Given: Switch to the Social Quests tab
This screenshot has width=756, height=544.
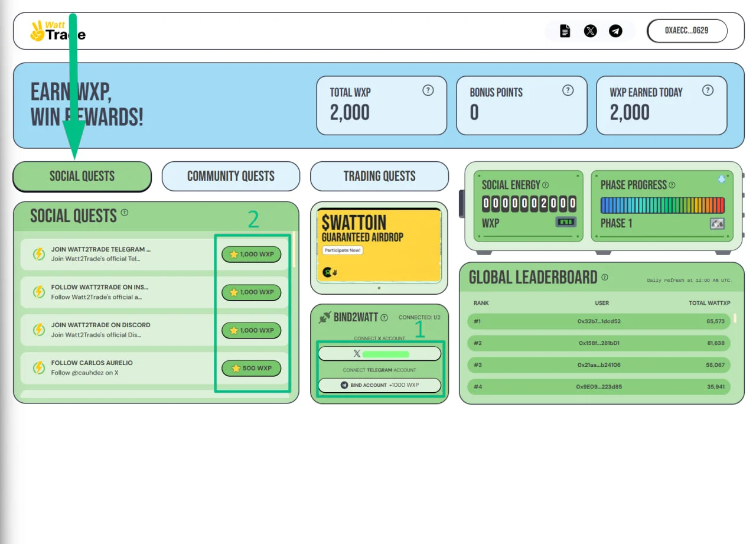Looking at the screenshot, I should [x=82, y=176].
